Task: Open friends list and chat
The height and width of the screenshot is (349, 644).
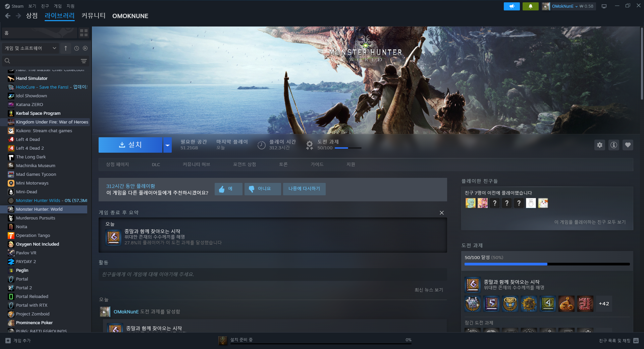Action: (x=619, y=341)
